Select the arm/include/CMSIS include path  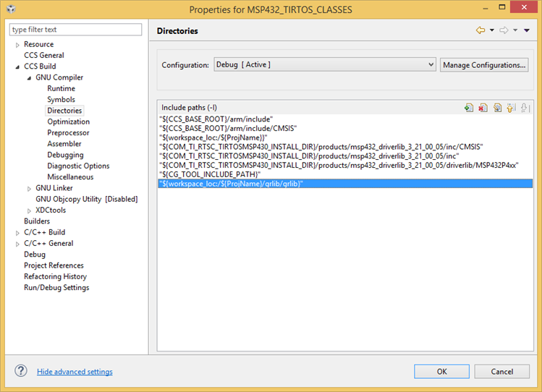(x=345, y=129)
